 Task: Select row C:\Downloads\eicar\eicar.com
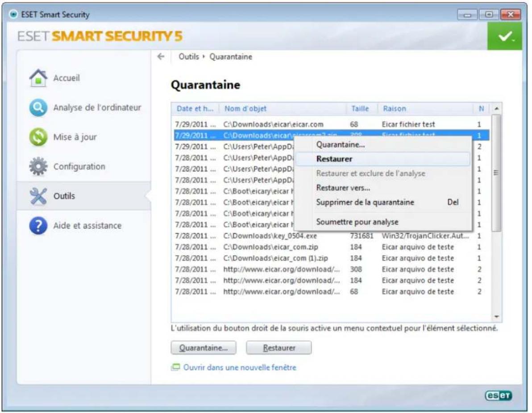(332, 124)
